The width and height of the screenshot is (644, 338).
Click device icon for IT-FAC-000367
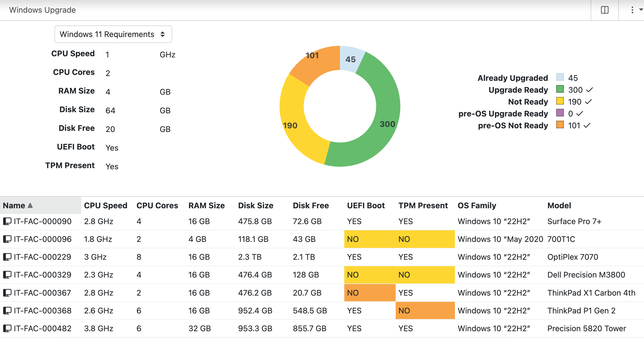pyautogui.click(x=7, y=293)
